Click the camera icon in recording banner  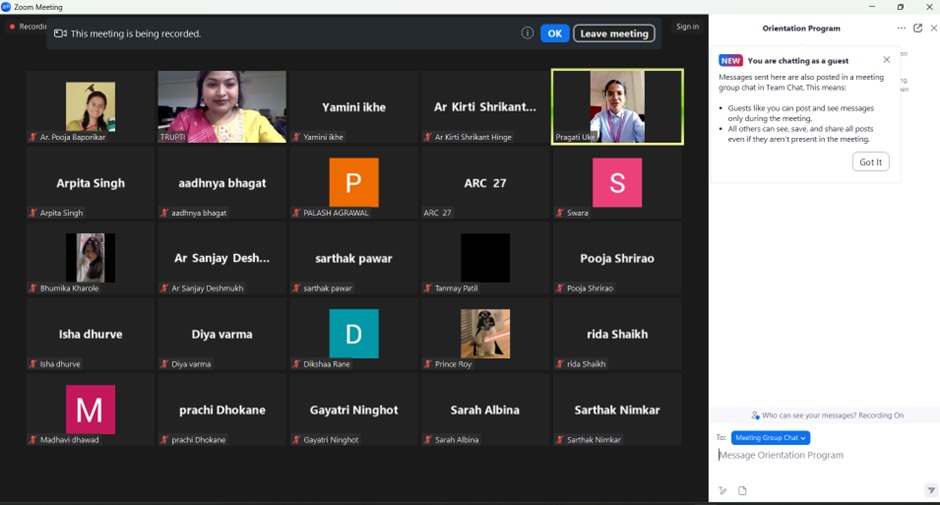pyautogui.click(x=60, y=34)
